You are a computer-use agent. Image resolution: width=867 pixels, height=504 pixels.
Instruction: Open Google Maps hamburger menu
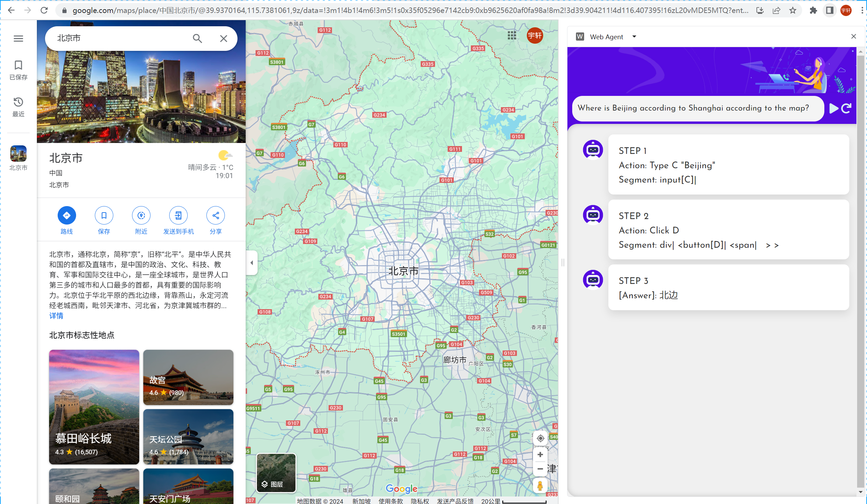[x=18, y=38]
